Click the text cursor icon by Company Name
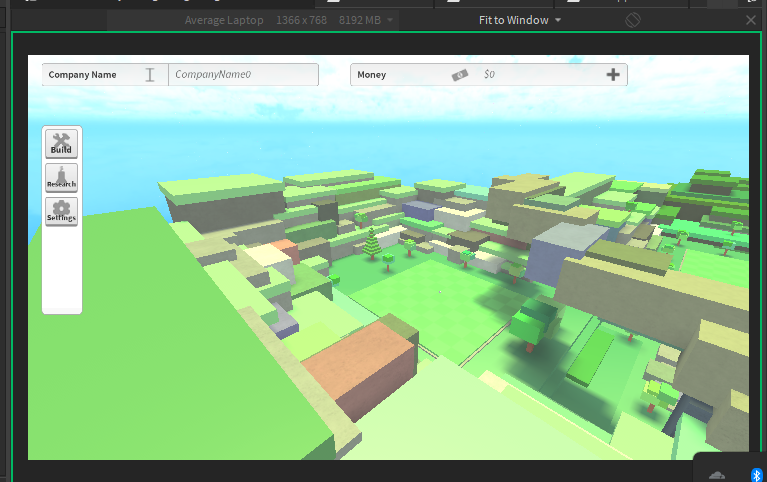Screen dimensions: 767x482 150,75
